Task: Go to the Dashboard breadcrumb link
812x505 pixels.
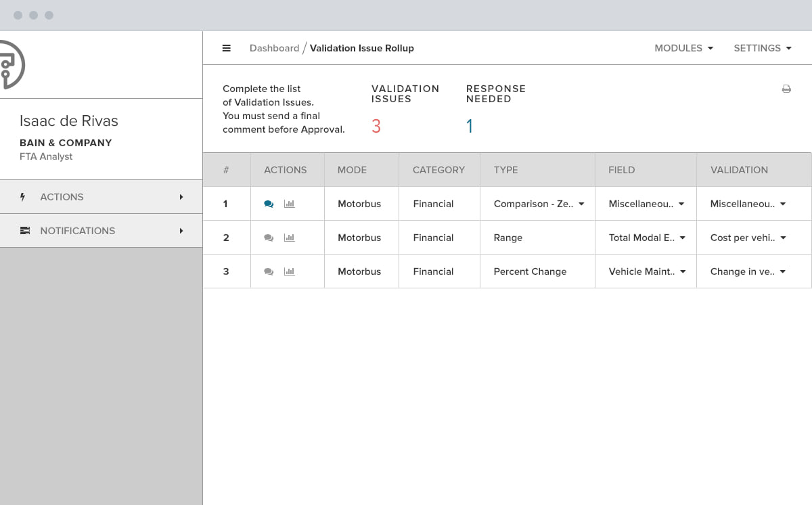Action: click(274, 48)
